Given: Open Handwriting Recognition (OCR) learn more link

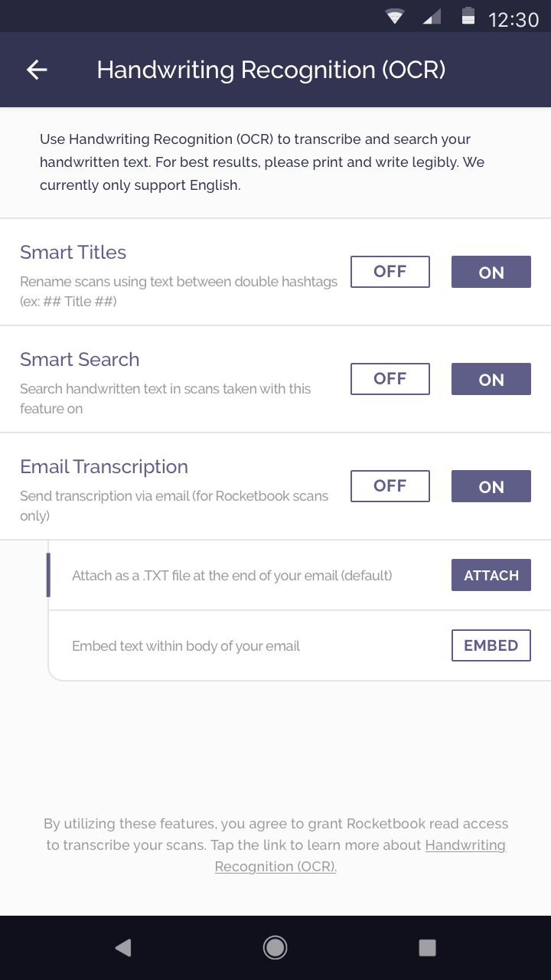Looking at the screenshot, I should point(360,856).
